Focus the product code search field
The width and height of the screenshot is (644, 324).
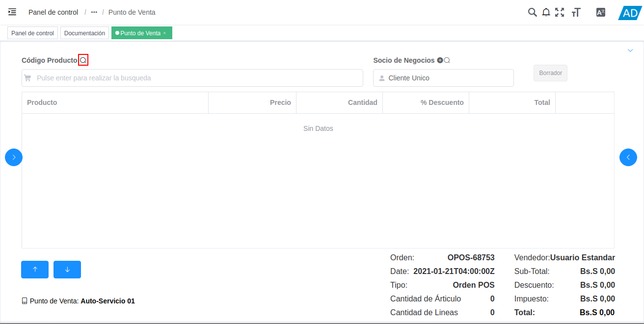[192, 78]
